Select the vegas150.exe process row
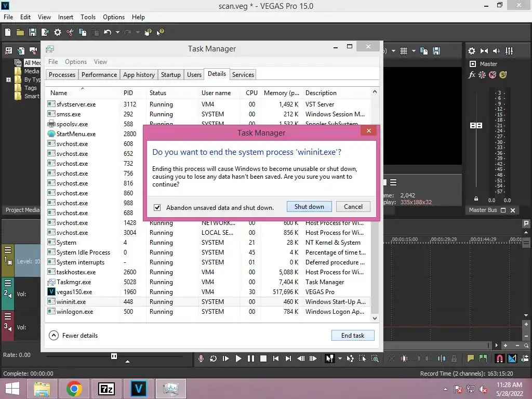 coord(208,292)
